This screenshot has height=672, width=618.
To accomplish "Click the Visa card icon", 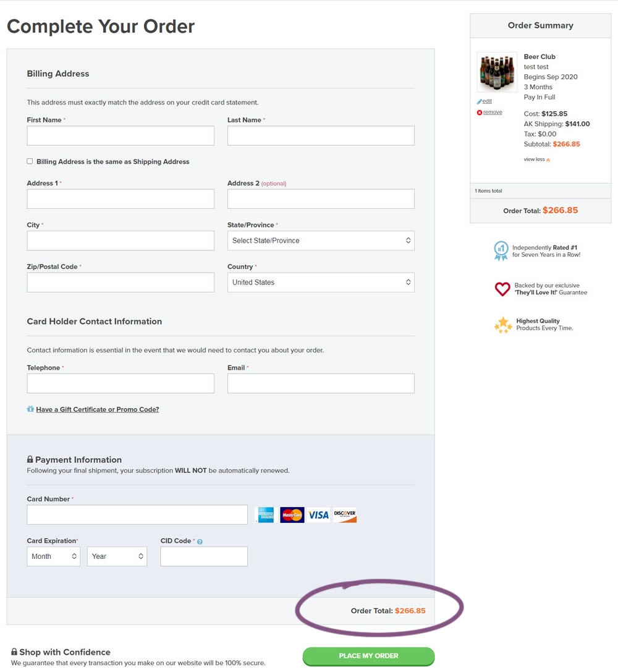I will click(318, 515).
